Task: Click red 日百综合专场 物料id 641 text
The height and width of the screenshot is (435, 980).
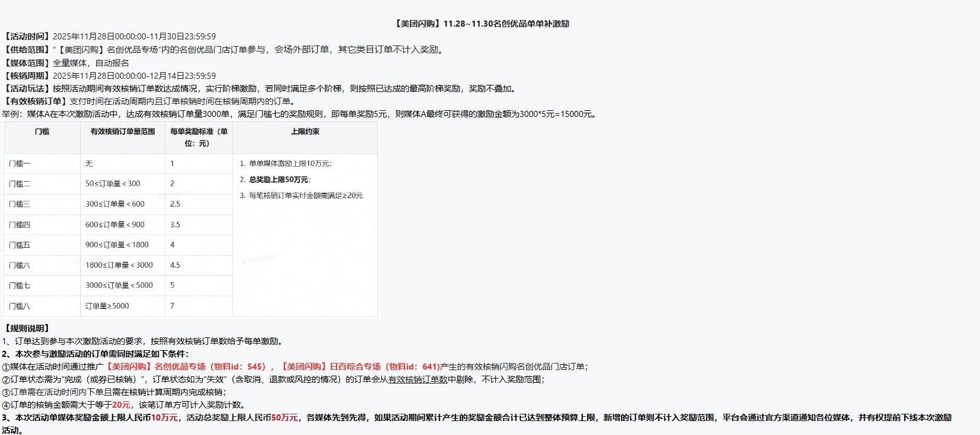Action: coord(360,367)
